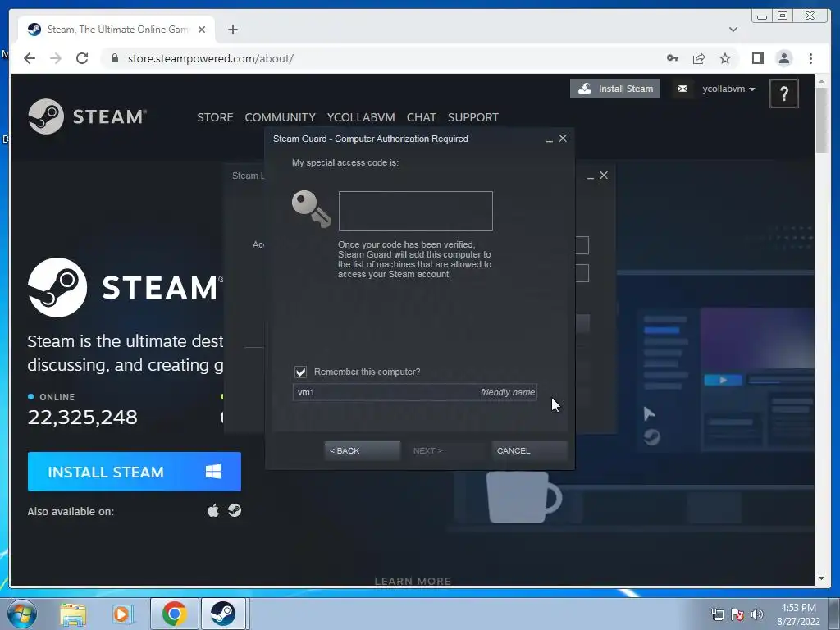The width and height of the screenshot is (840, 630).
Task: Click the network tray icon
Action: pos(717,614)
